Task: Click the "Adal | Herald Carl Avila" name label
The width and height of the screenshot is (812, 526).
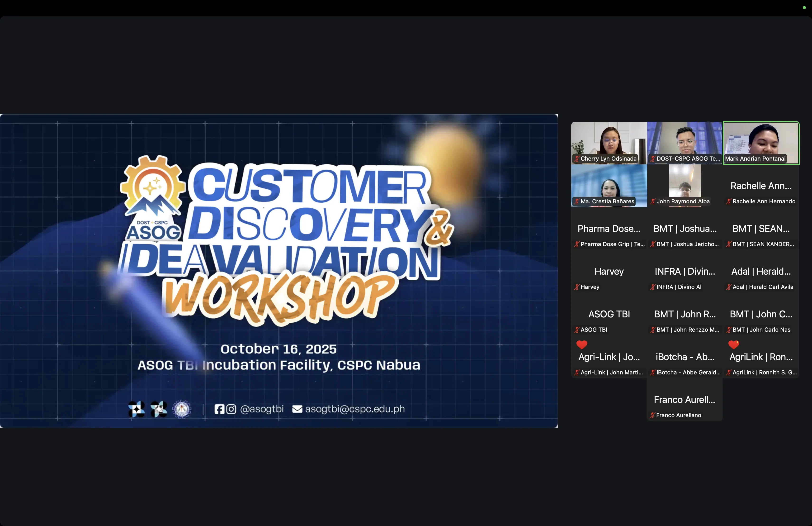Action: [x=763, y=287]
